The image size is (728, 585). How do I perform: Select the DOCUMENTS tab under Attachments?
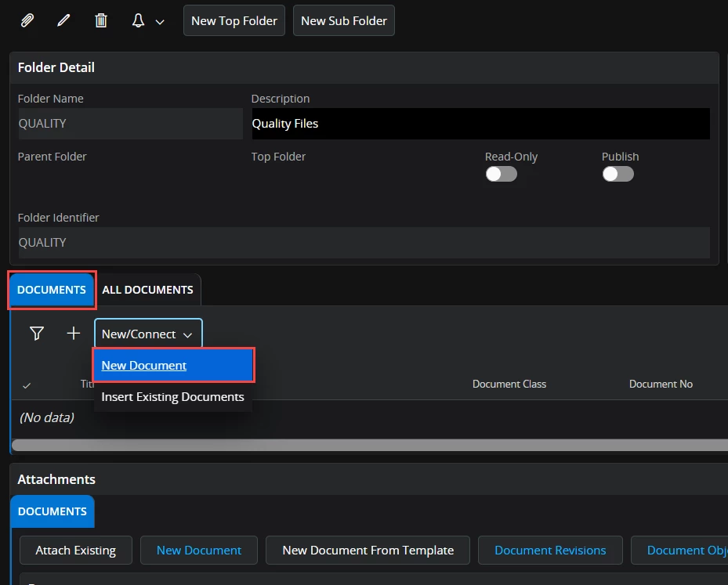tap(53, 511)
